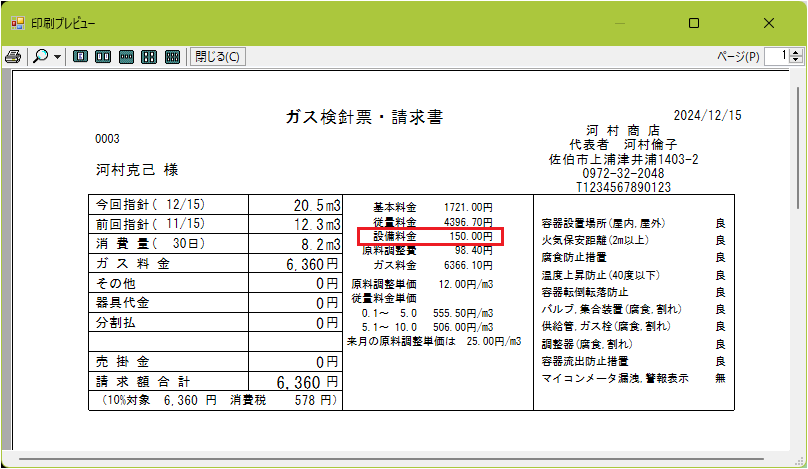Click the ガス検針票・請求書 document title
The width and height of the screenshot is (808, 469).
(x=365, y=117)
